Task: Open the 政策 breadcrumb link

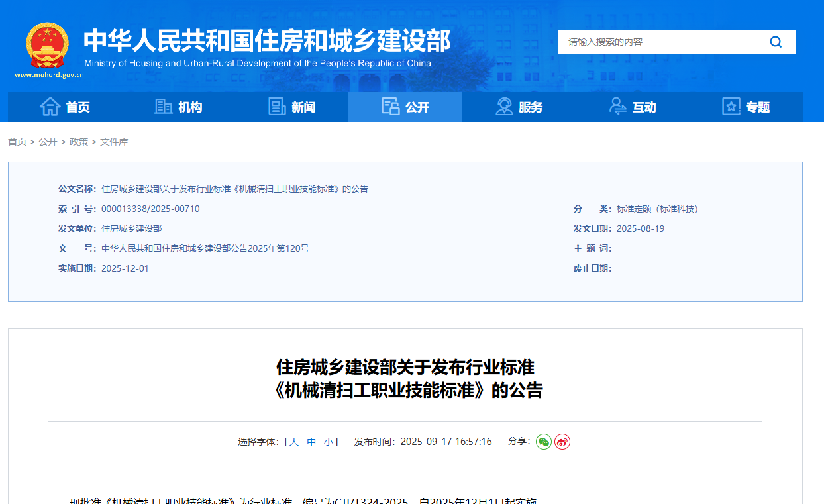Action: click(x=79, y=141)
